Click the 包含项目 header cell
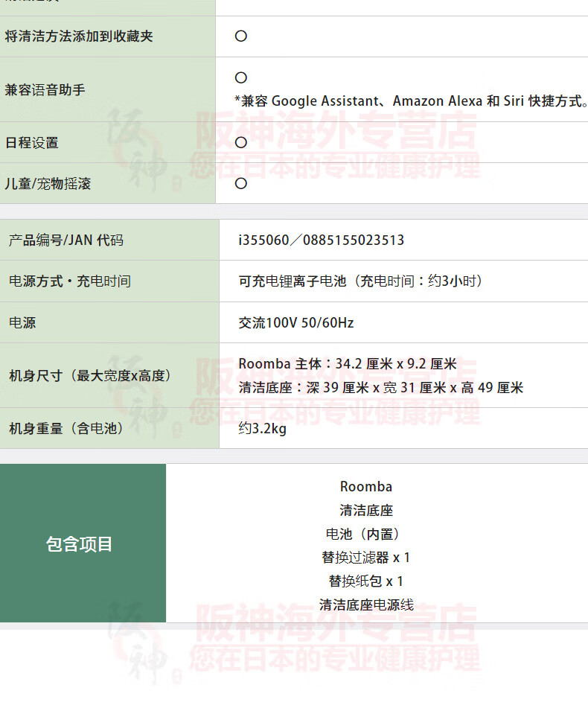This screenshot has height=708, width=588. pyautogui.click(x=83, y=543)
